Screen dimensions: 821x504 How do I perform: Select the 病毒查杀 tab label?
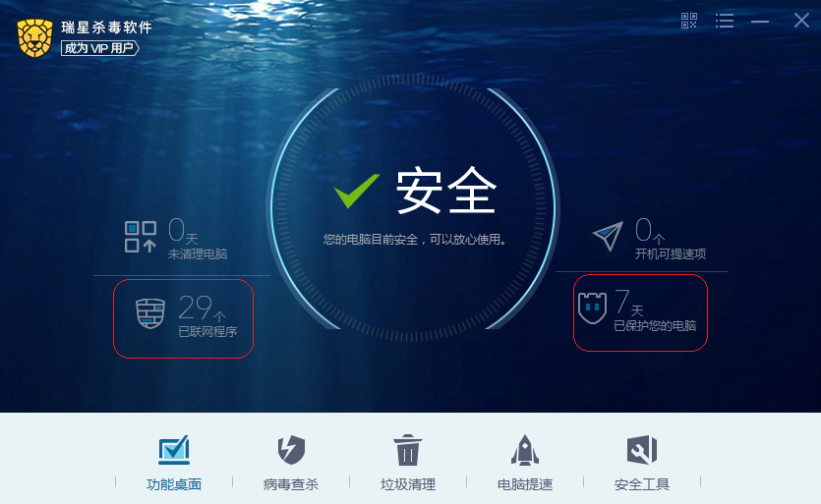[x=291, y=484]
